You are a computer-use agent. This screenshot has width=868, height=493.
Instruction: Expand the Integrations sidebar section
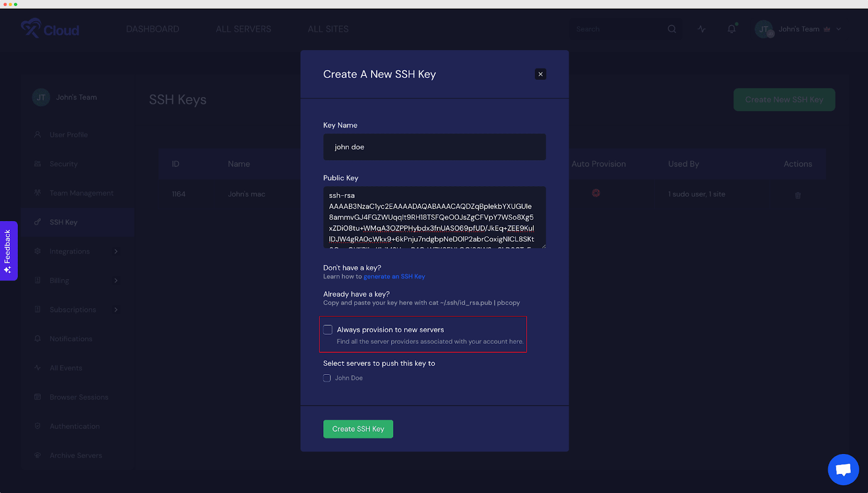click(x=69, y=251)
